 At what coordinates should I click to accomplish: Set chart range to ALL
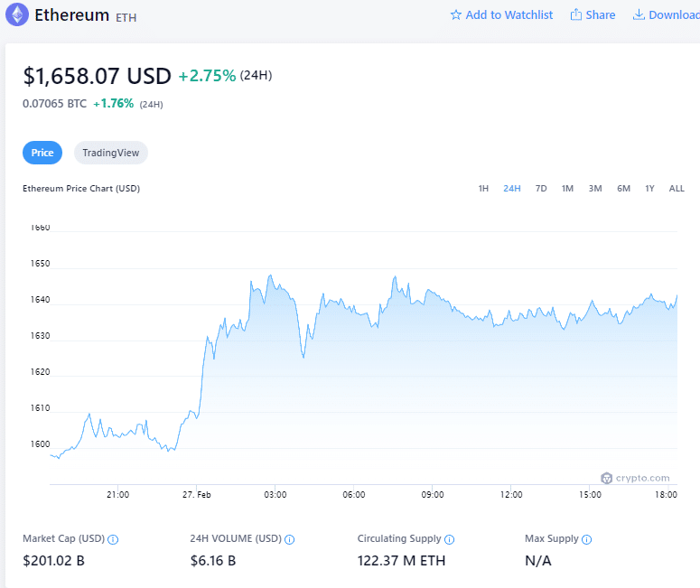point(677,189)
